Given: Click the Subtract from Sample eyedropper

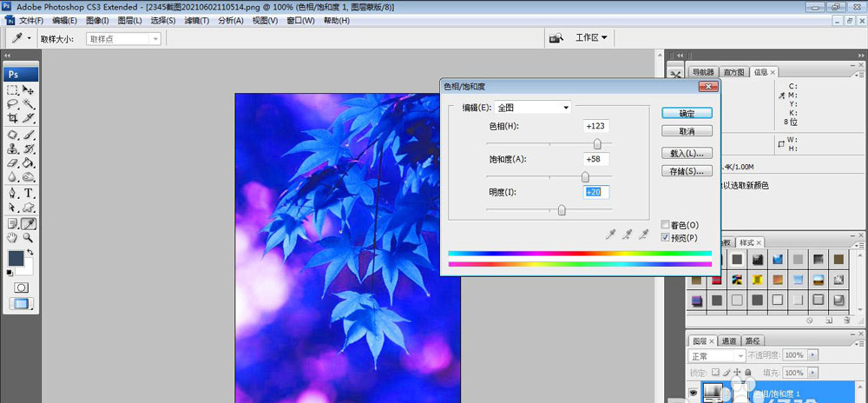Looking at the screenshot, I should 642,235.
